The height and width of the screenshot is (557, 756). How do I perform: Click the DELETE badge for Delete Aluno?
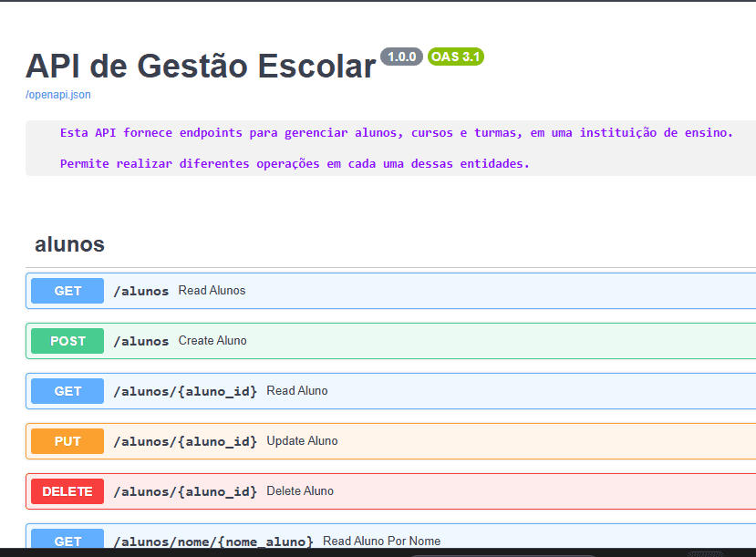click(67, 490)
